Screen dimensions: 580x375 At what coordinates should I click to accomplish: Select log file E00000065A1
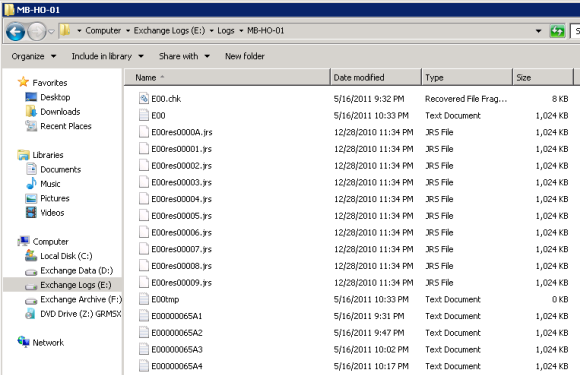[x=177, y=316]
